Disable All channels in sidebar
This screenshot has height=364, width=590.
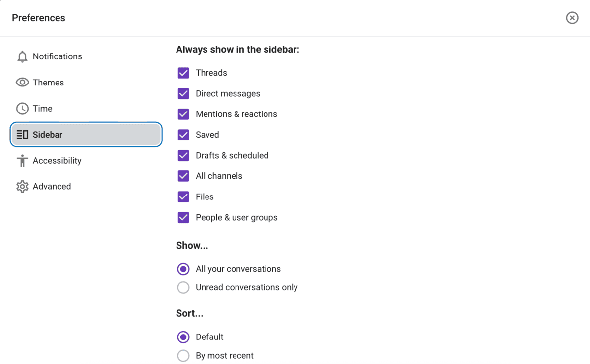183,176
